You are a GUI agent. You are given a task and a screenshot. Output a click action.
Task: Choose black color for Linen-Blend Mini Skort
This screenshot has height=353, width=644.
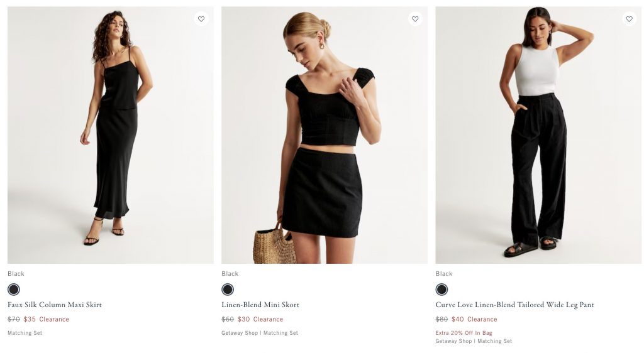(x=228, y=290)
